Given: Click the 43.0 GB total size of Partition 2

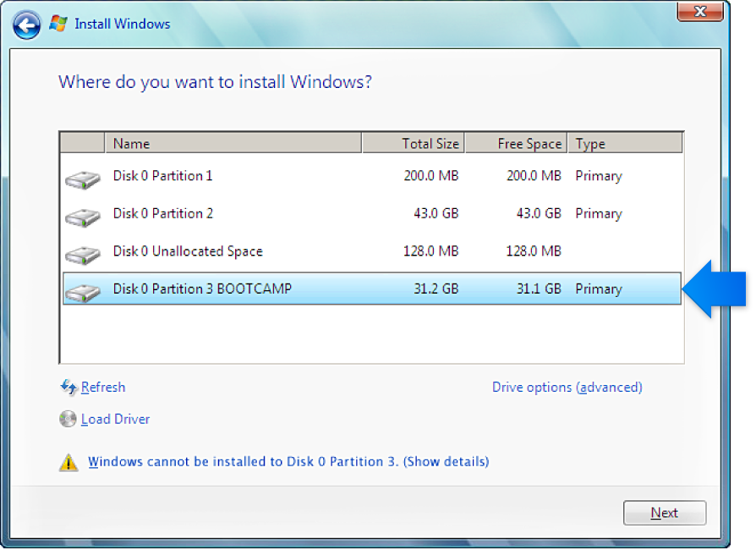Looking at the screenshot, I should (x=436, y=213).
